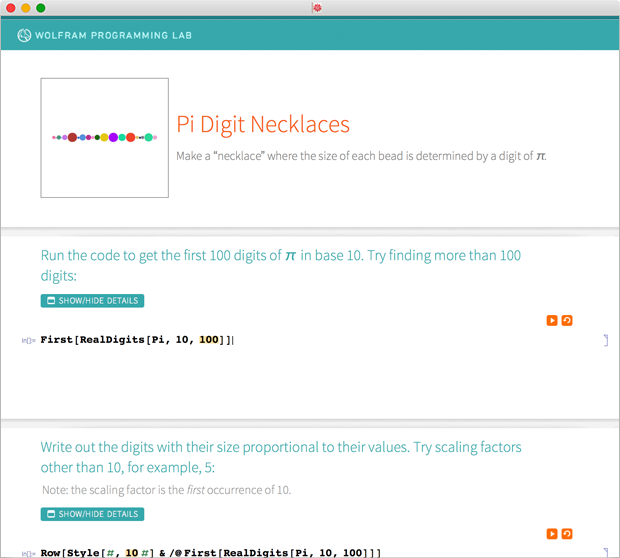Click the In[]:= label of first code cell
The width and height of the screenshot is (620, 558).
[28, 340]
